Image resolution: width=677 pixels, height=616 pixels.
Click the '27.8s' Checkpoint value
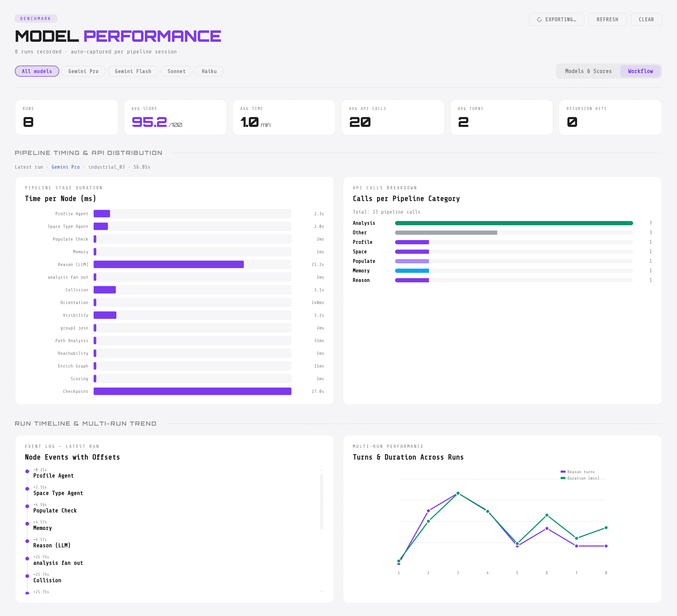point(318,391)
